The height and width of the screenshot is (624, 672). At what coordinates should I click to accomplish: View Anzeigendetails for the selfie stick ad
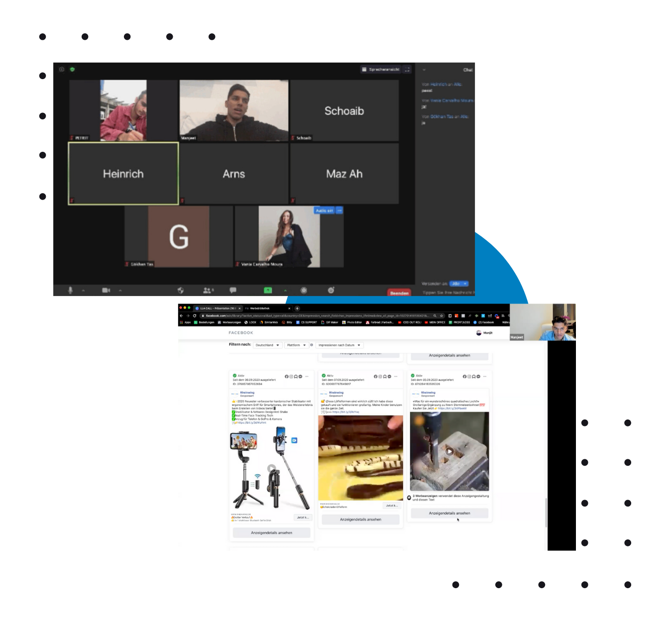tap(271, 532)
